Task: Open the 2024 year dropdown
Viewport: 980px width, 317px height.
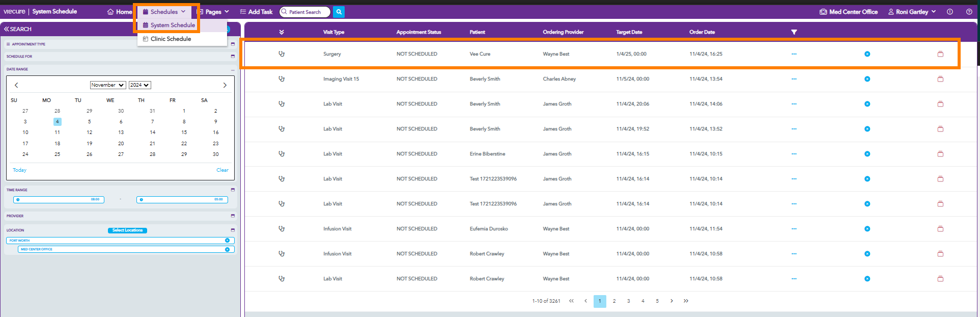Action: point(139,85)
